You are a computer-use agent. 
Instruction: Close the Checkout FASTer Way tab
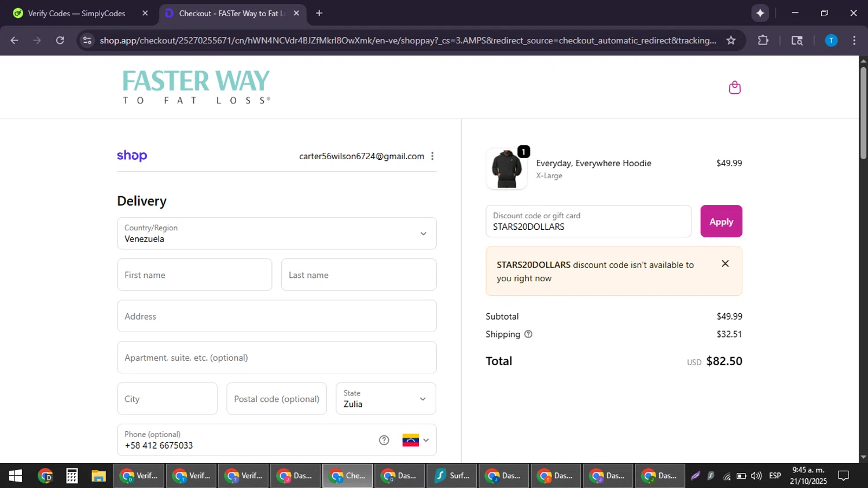click(x=296, y=13)
